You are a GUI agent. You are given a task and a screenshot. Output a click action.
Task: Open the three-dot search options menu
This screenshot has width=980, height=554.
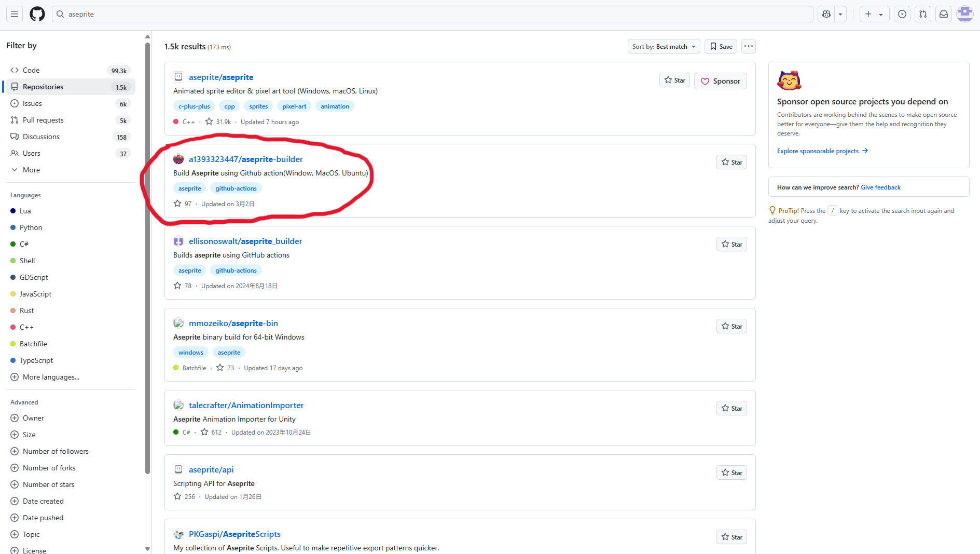pos(748,46)
